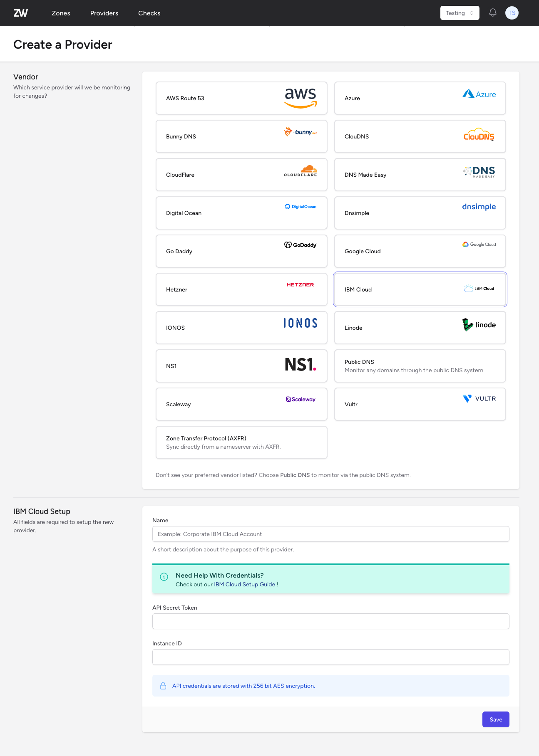Open the IBM Cloud Setup Guide link

(244, 584)
